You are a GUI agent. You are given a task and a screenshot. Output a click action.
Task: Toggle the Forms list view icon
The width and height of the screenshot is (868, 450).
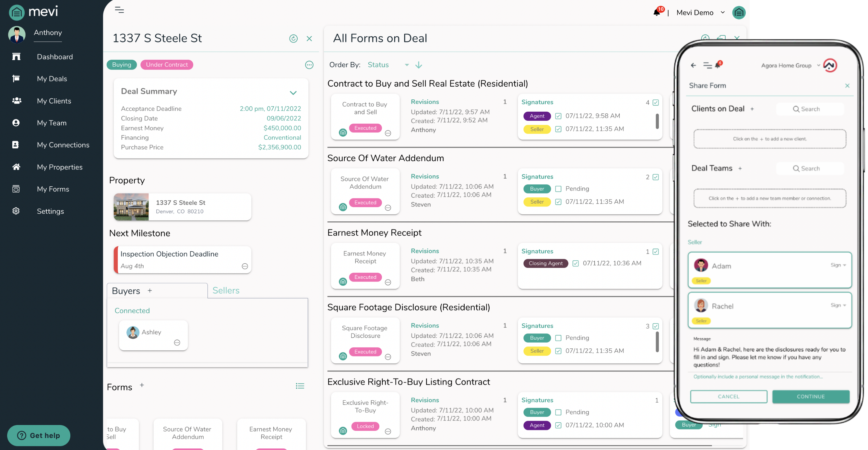click(300, 386)
